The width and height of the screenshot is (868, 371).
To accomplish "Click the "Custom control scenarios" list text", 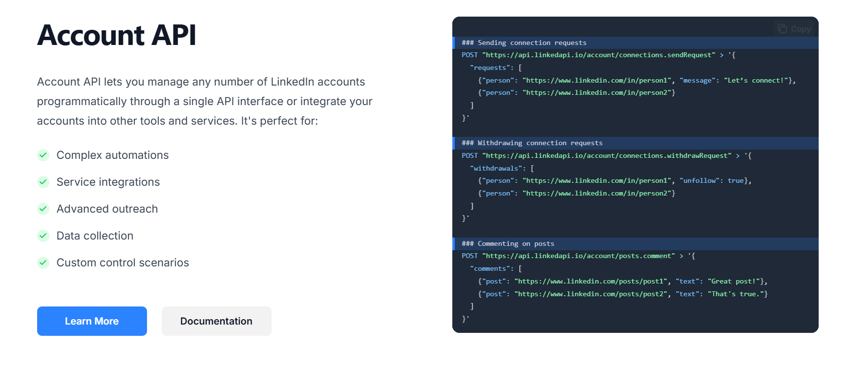I will 123,262.
